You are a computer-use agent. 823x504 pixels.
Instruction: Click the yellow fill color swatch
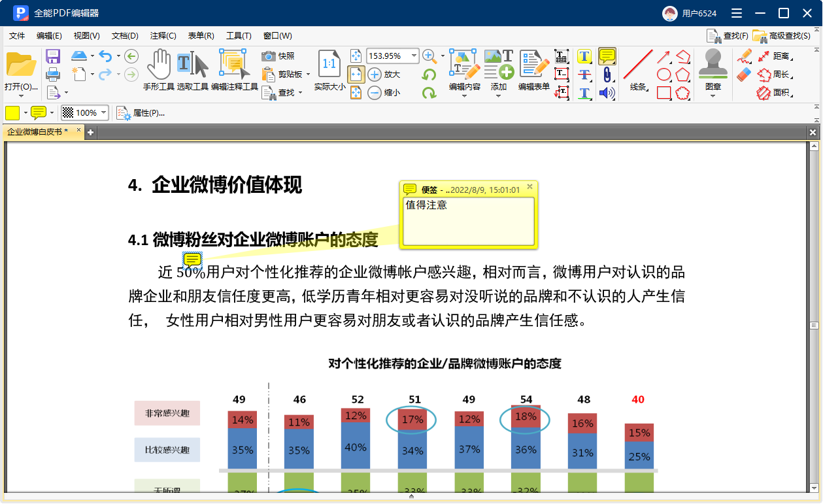tap(12, 113)
